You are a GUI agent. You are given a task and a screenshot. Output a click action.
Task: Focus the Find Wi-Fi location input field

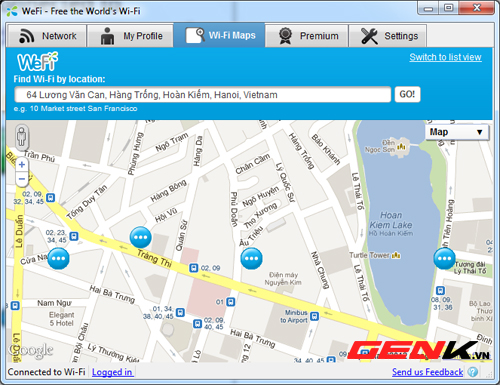tap(203, 95)
